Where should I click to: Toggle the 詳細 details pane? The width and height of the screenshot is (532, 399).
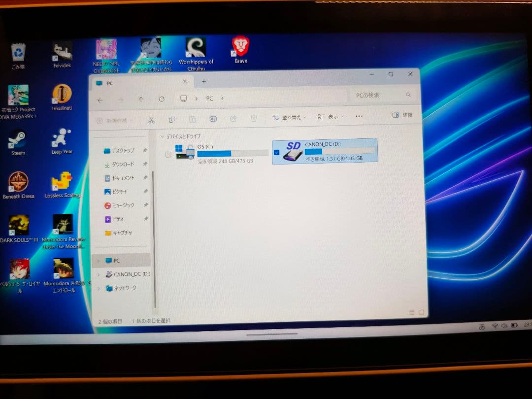tap(402, 115)
